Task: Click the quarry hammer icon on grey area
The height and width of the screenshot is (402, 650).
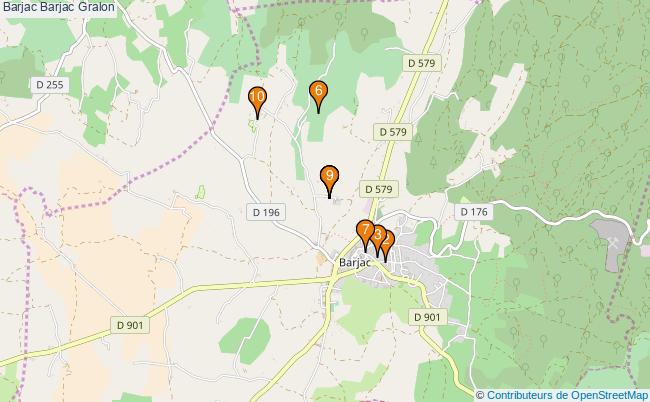Action: (612, 243)
